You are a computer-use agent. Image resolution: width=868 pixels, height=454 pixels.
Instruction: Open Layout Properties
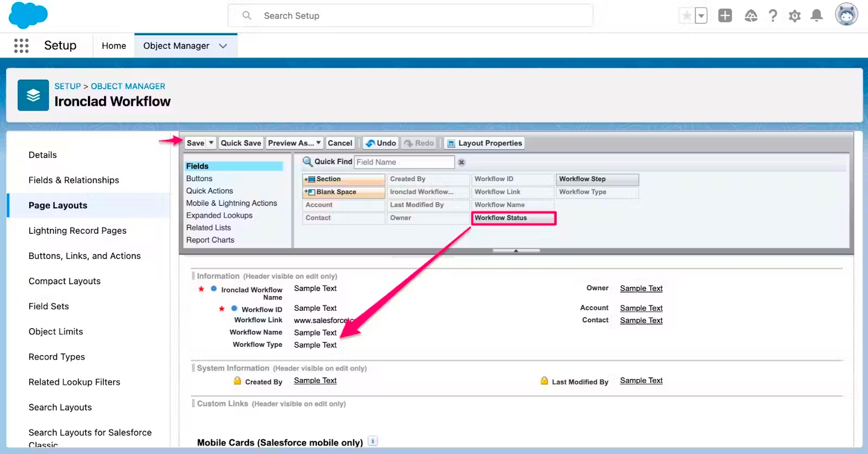(484, 143)
